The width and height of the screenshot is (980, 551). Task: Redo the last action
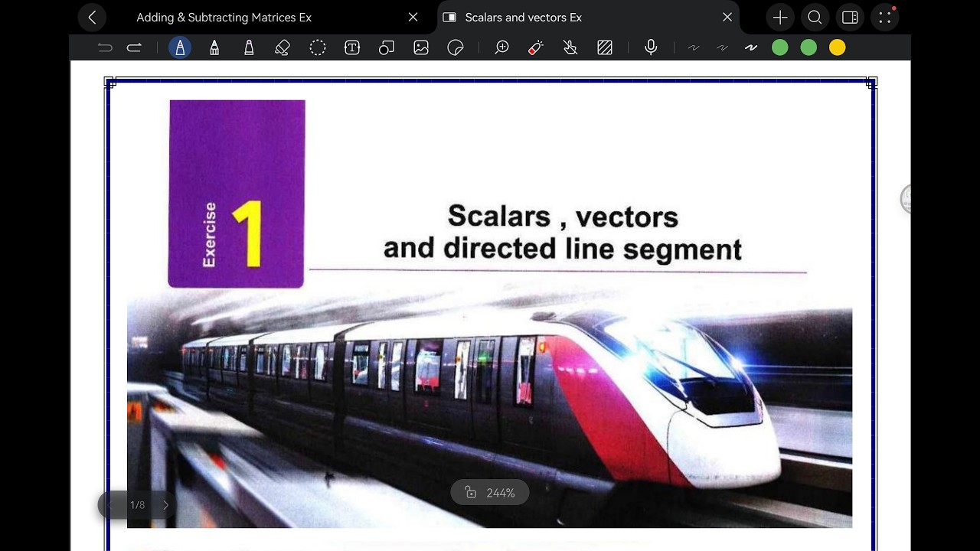[134, 47]
